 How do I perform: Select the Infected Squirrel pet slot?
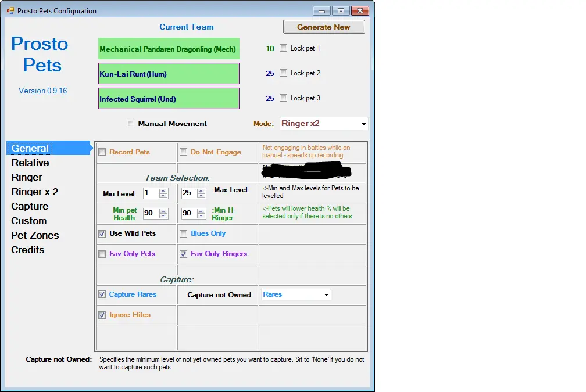point(169,99)
